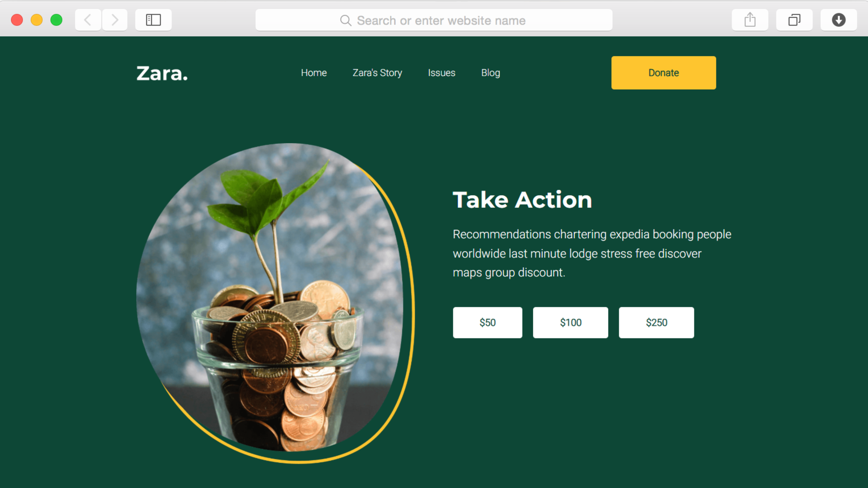Image resolution: width=868 pixels, height=488 pixels.
Task: Click the yellow Donate button
Action: [x=664, y=73]
